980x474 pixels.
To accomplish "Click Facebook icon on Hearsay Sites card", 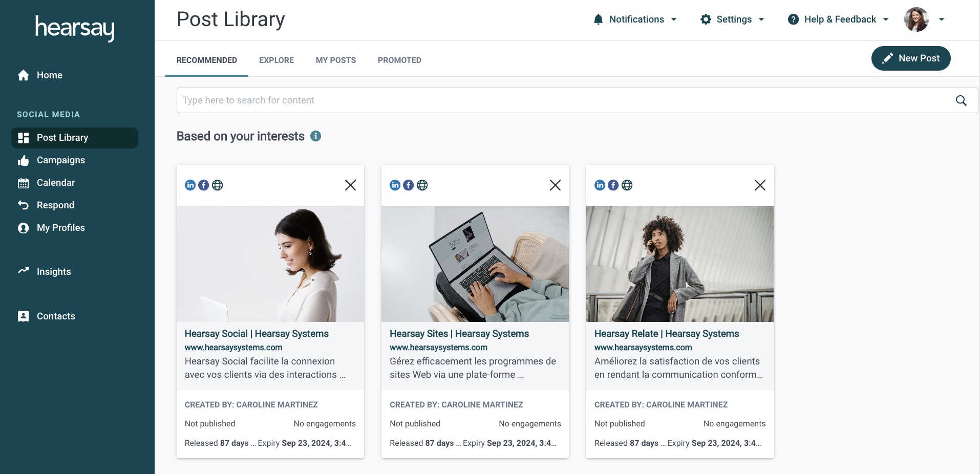I will click(x=408, y=185).
